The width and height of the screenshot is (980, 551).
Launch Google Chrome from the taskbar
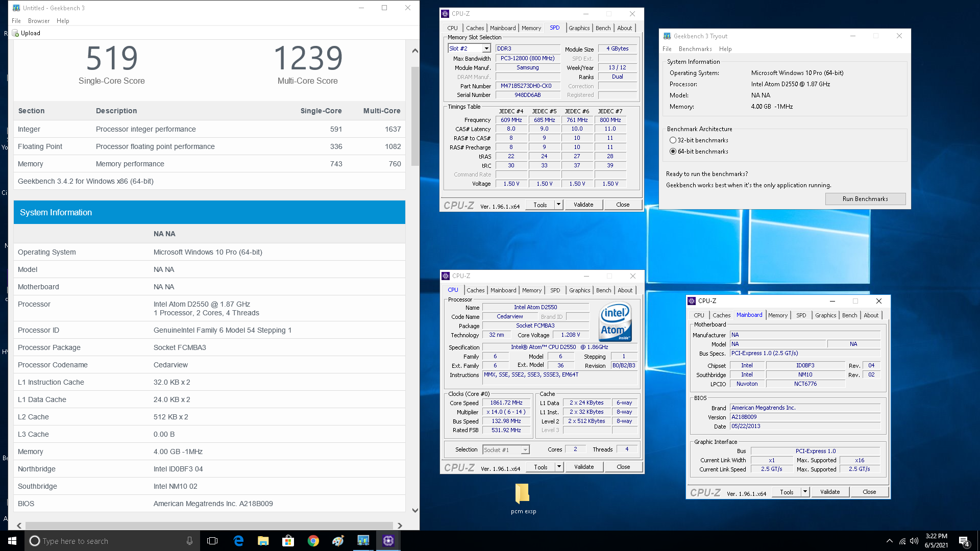tap(313, 541)
